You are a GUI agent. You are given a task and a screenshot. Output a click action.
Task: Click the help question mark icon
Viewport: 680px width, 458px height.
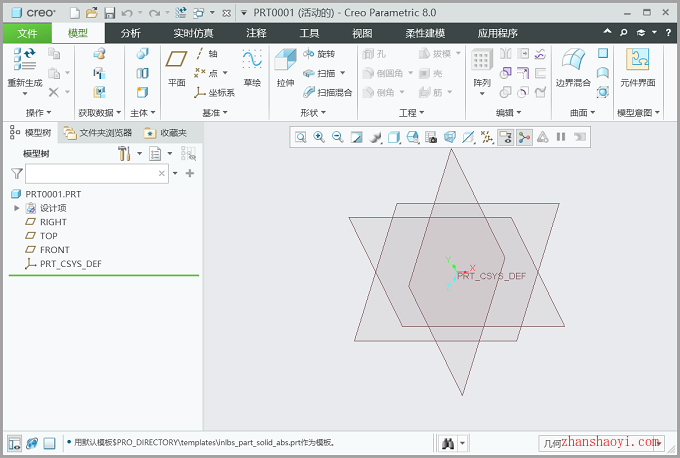coord(668,33)
